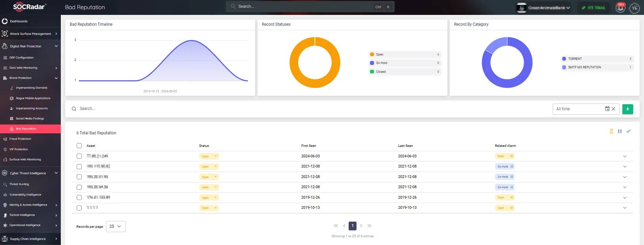Click the Threat Hunting magnifier icon
Image resolution: width=644 pixels, height=245 pixels.
click(x=5, y=184)
